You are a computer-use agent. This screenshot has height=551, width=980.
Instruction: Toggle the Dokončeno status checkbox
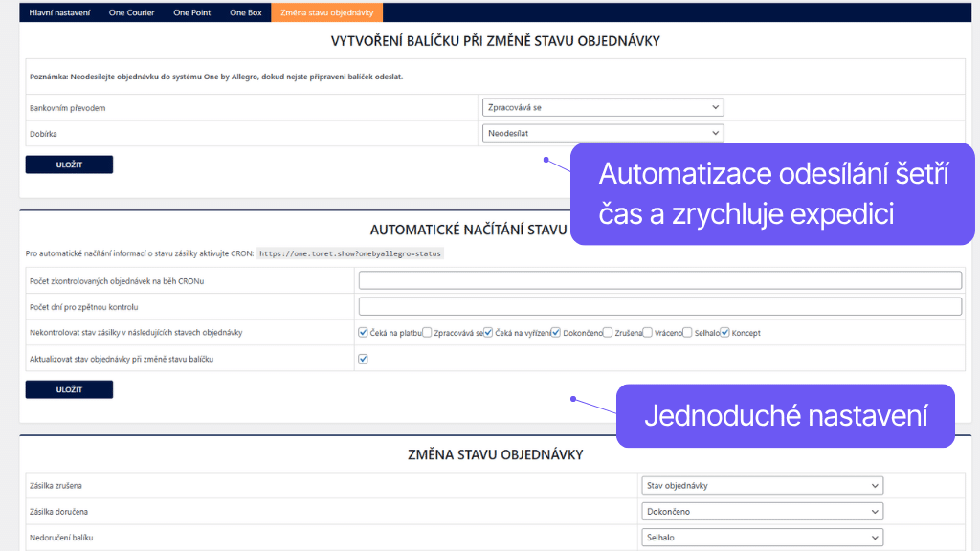[x=555, y=332]
